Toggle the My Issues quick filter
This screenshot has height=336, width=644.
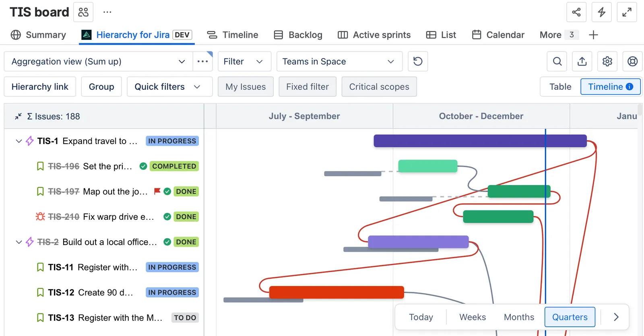(x=246, y=87)
